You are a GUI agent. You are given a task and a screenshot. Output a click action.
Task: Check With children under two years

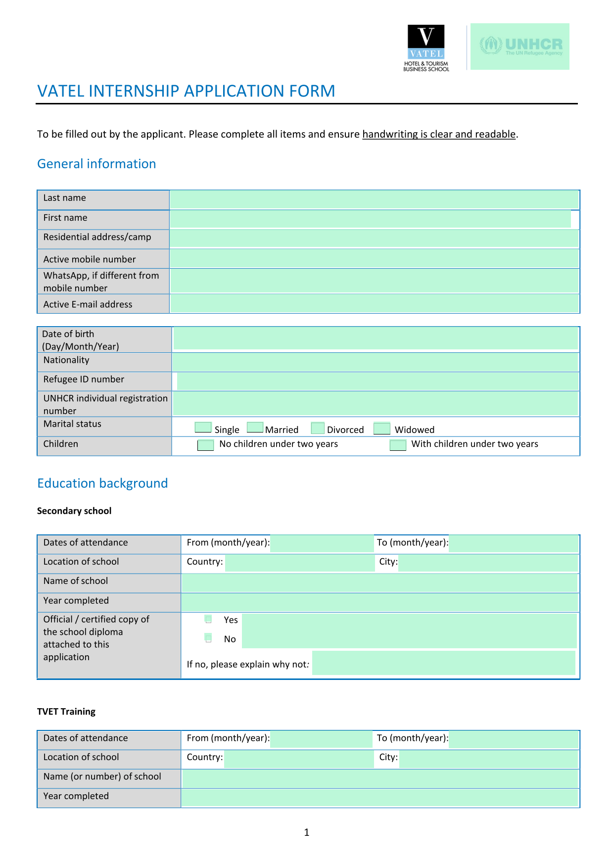tap(398, 445)
